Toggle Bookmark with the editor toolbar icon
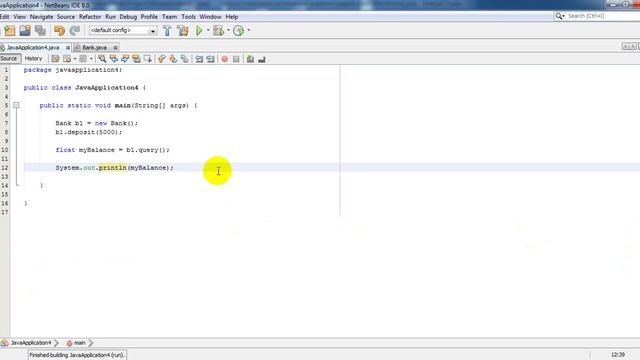Image resolution: width=640 pixels, height=360 pixels. tap(184, 59)
